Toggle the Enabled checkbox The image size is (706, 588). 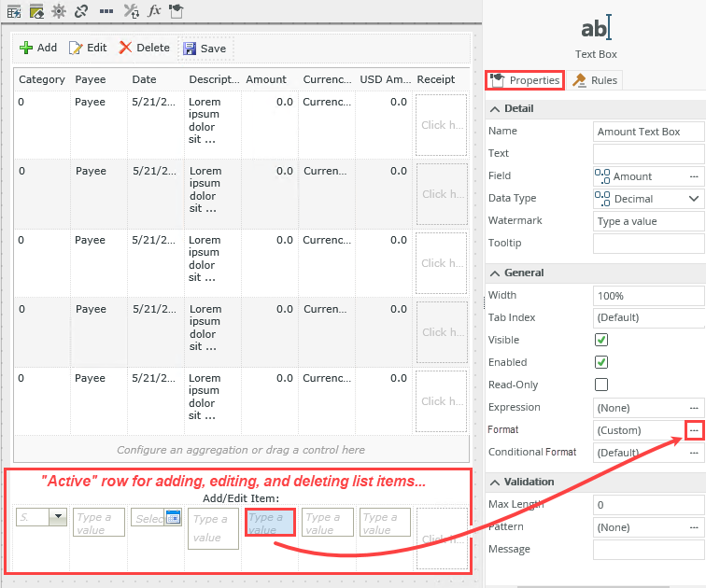(x=601, y=362)
